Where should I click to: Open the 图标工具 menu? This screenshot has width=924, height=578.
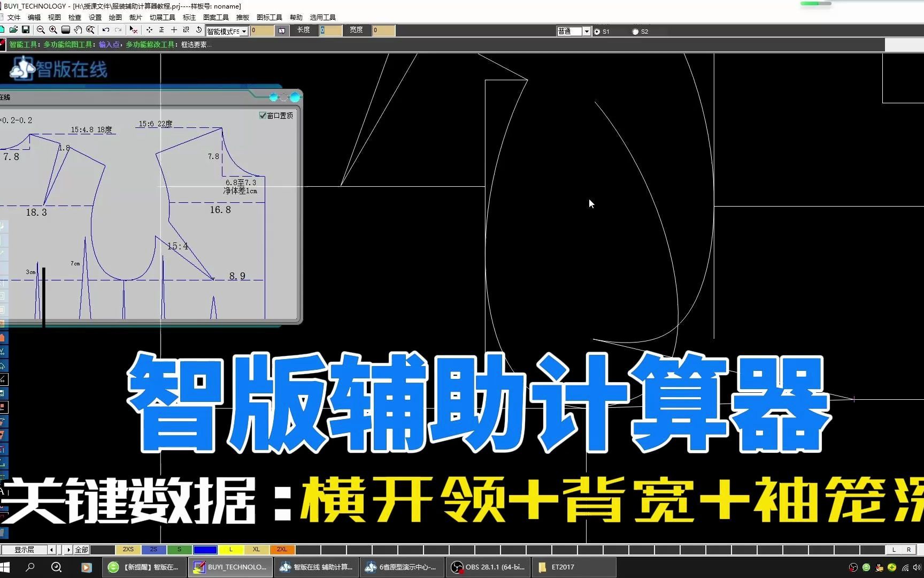pyautogui.click(x=269, y=17)
